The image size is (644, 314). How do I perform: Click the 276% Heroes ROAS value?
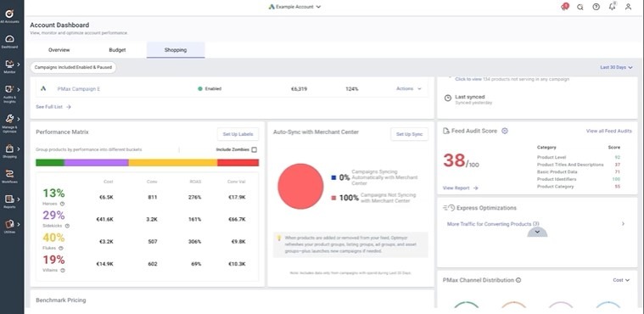195,197
